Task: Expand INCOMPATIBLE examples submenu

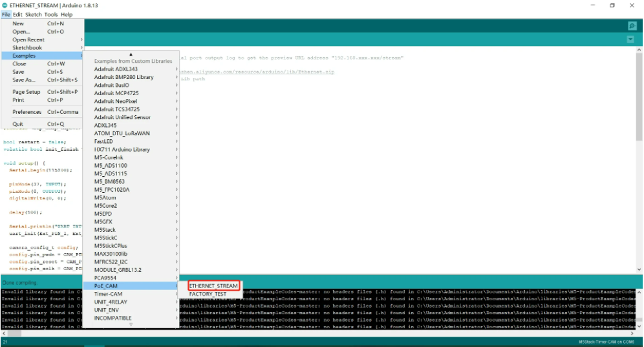Action: [x=131, y=318]
